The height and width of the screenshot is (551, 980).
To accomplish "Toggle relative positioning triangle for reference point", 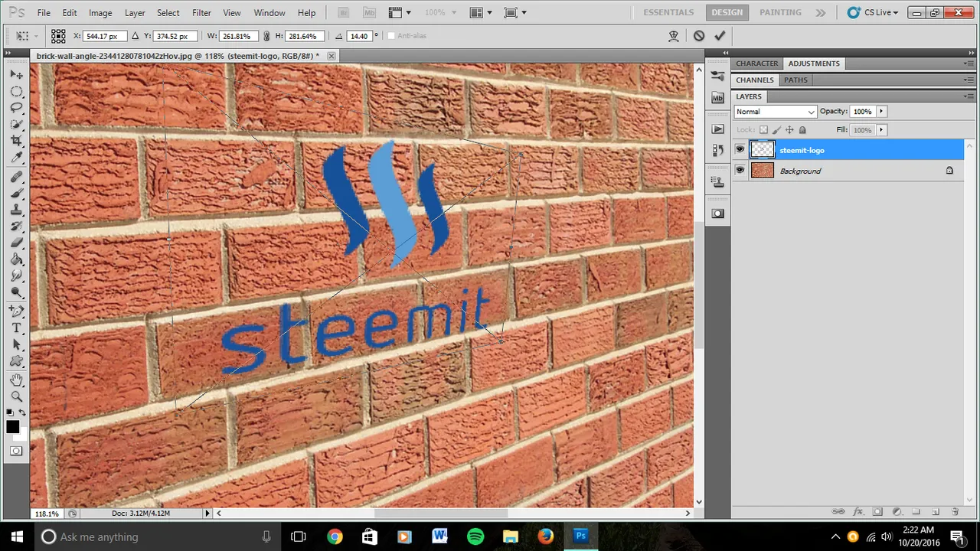I will click(136, 36).
